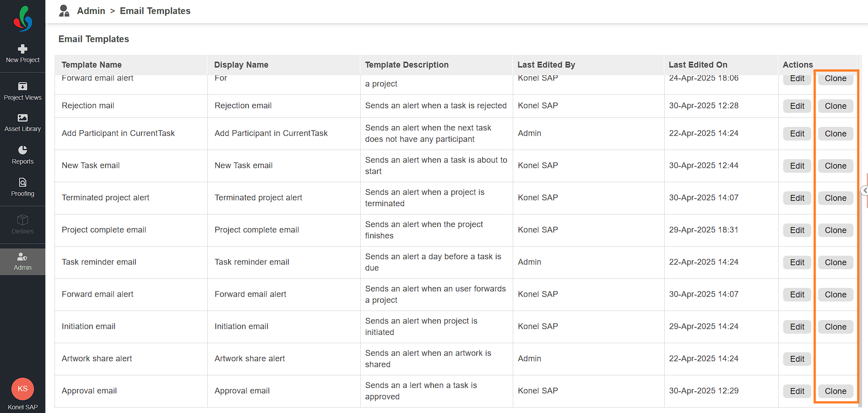The width and height of the screenshot is (868, 413).
Task: Select date '30-Apr-2025 12:29'
Action: 704,391
